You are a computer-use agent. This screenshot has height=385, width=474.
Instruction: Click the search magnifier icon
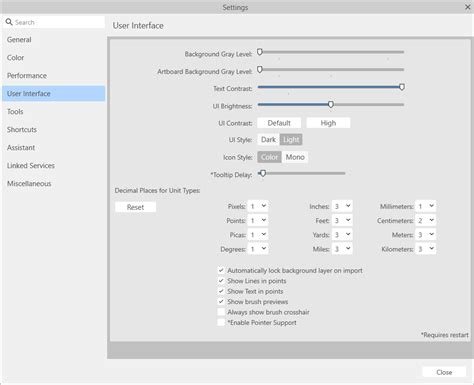[x=9, y=22]
